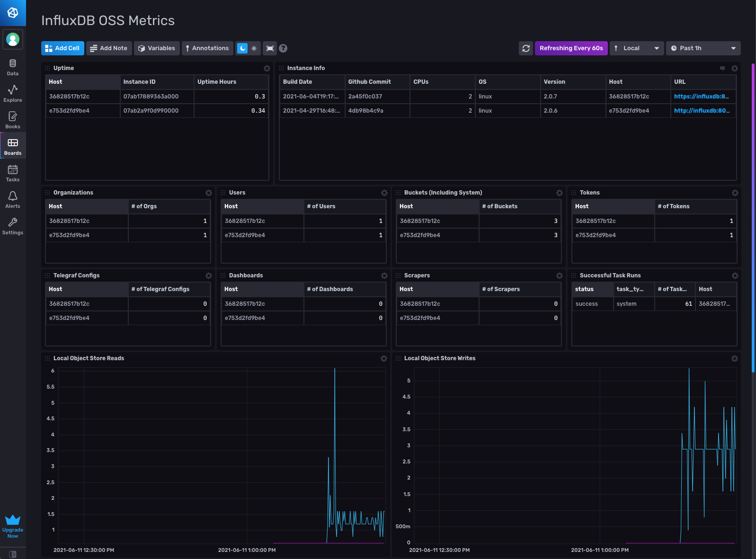
Task: Go to Alerts in sidebar
Action: tap(13, 199)
